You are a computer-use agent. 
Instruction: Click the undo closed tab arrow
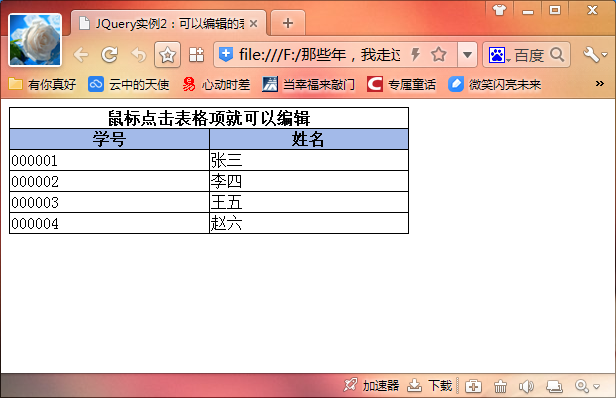click(x=139, y=55)
